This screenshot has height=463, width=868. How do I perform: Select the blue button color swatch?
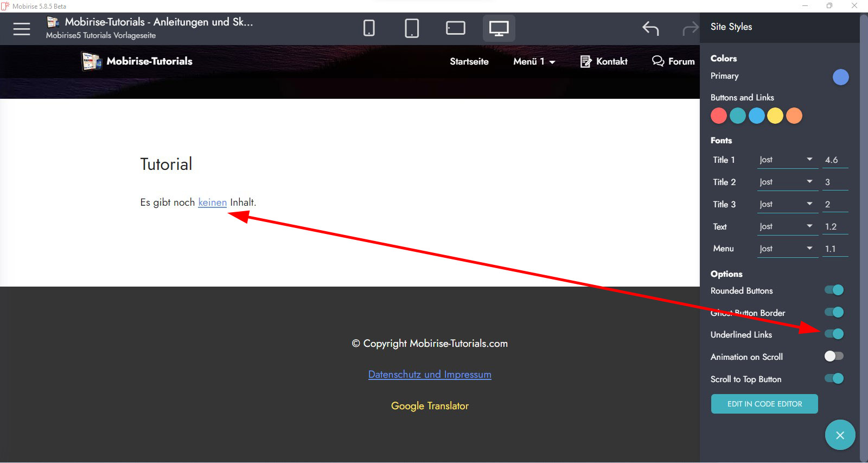[x=757, y=116]
